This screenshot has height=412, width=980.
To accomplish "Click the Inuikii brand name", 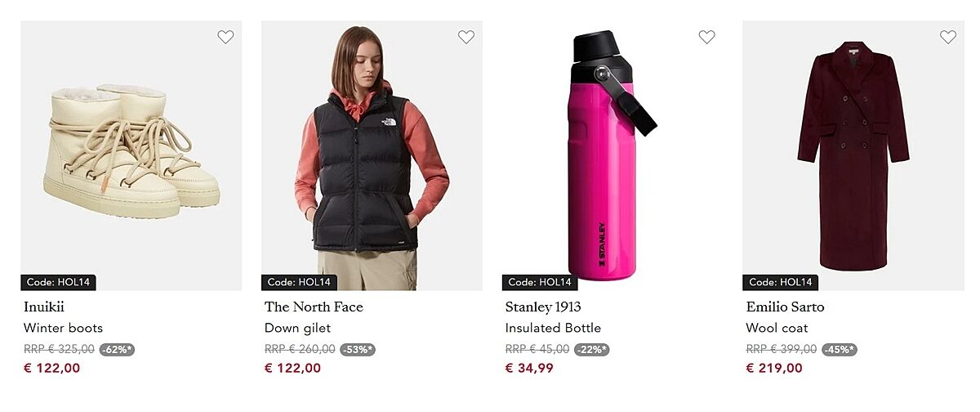I will tap(44, 307).
